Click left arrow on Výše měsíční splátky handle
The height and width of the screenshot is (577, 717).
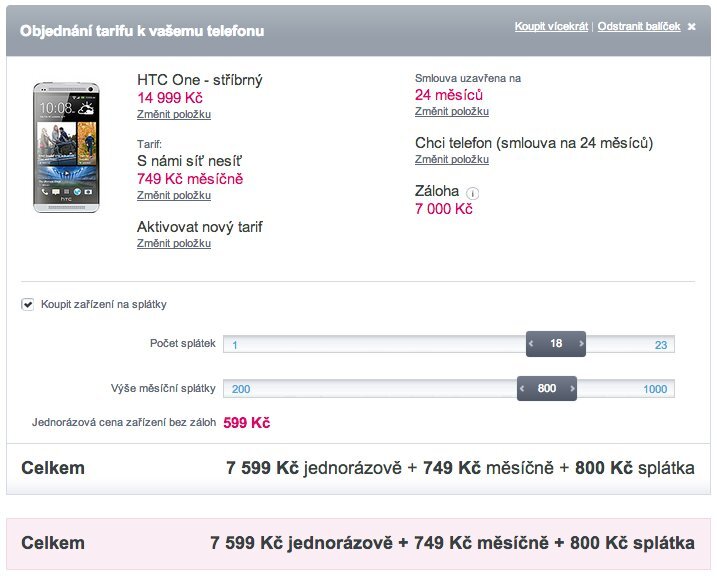[x=522, y=389]
